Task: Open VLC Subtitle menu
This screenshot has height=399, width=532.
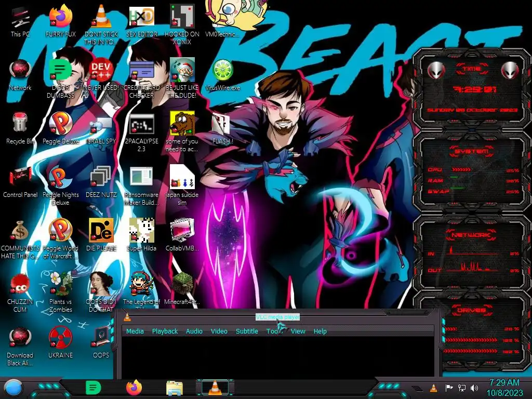Action: click(247, 331)
